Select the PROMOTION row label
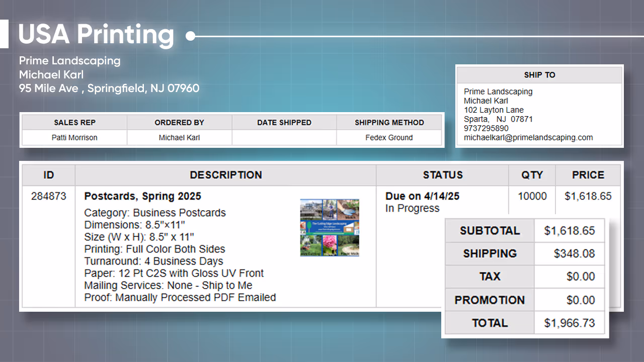This screenshot has width=644, height=362. tap(490, 300)
